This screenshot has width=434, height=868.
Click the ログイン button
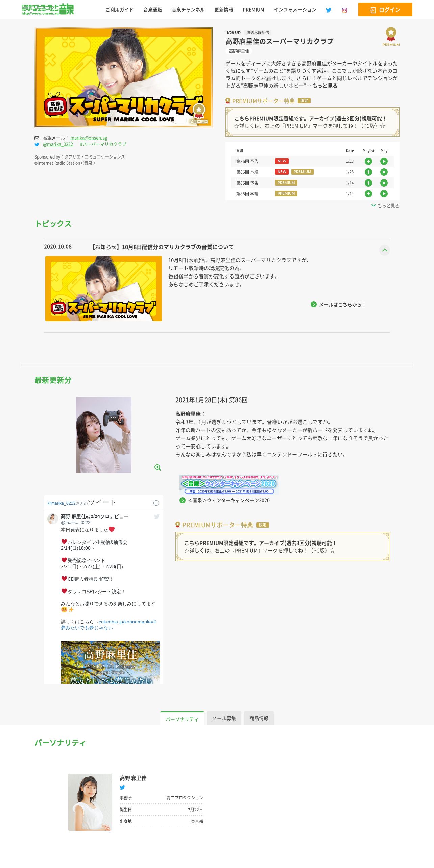[x=385, y=9]
